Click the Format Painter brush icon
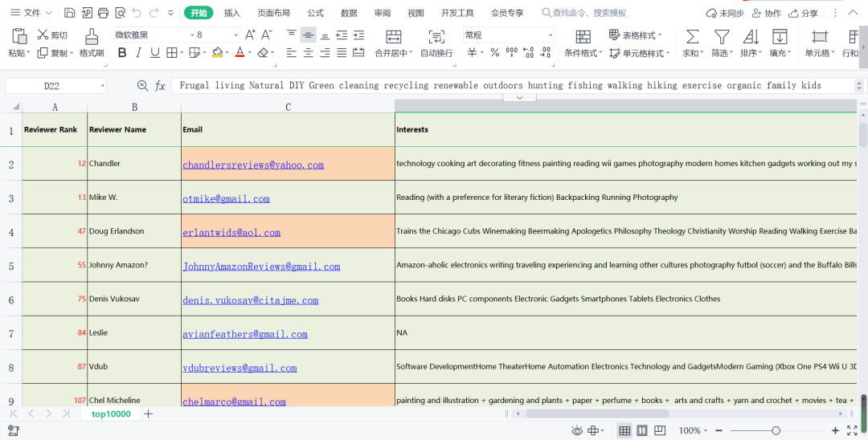The image size is (868, 440). click(92, 36)
